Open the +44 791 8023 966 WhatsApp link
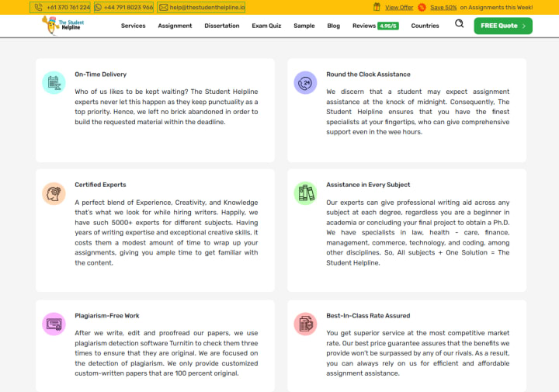Screen dimensions: 559x392 [123, 7]
